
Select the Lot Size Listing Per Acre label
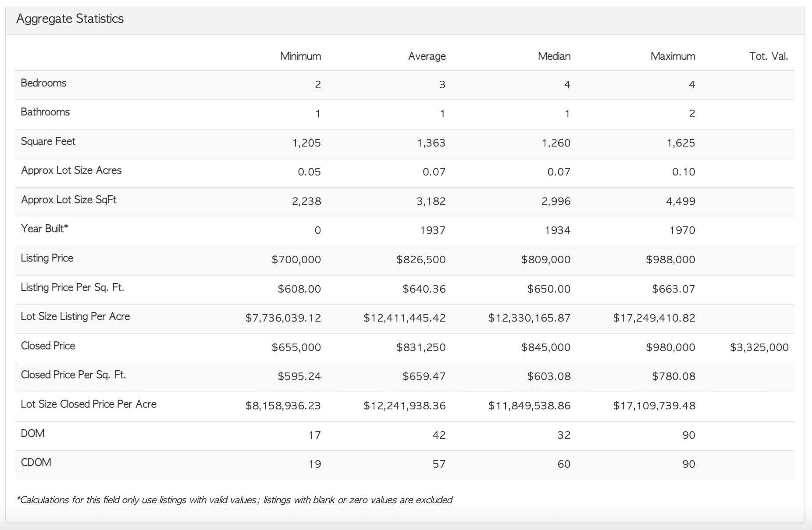coord(75,316)
